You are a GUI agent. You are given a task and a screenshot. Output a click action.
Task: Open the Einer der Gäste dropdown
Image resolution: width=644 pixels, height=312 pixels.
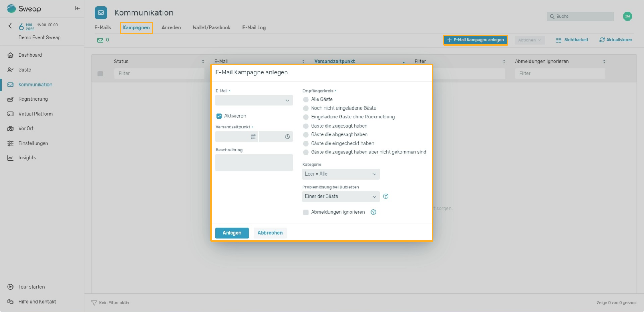341,196
